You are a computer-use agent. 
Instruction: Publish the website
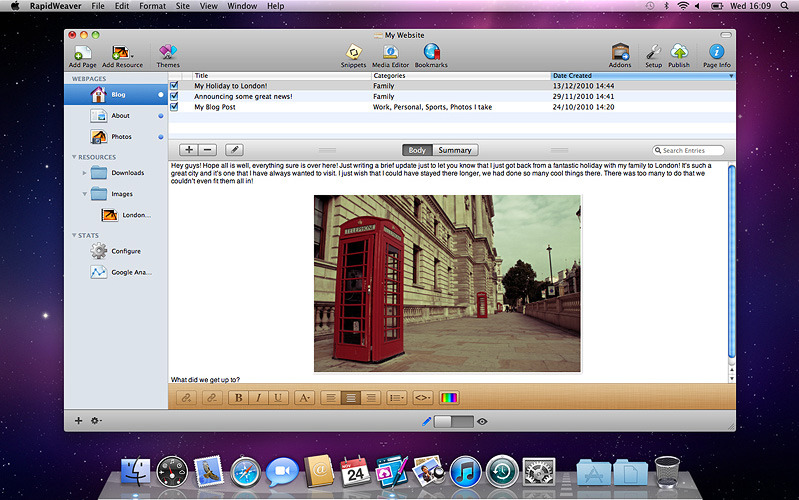(x=679, y=53)
